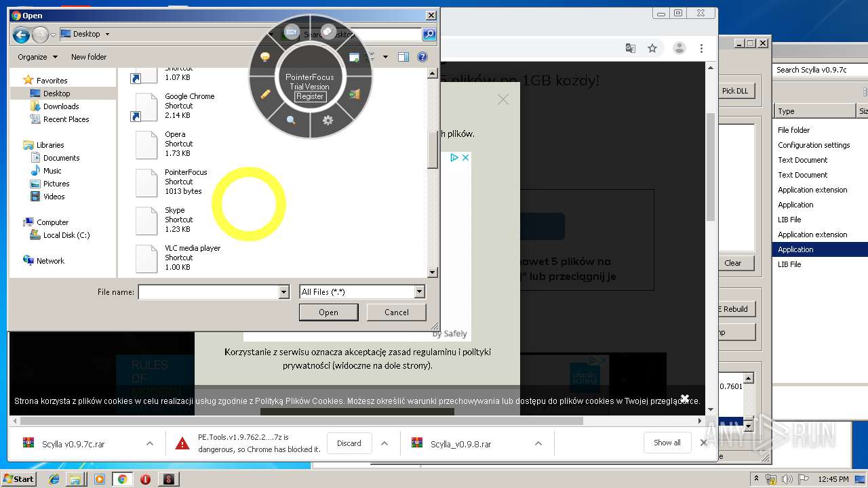
Task: Select Downloads in navigation pane
Action: (x=61, y=106)
